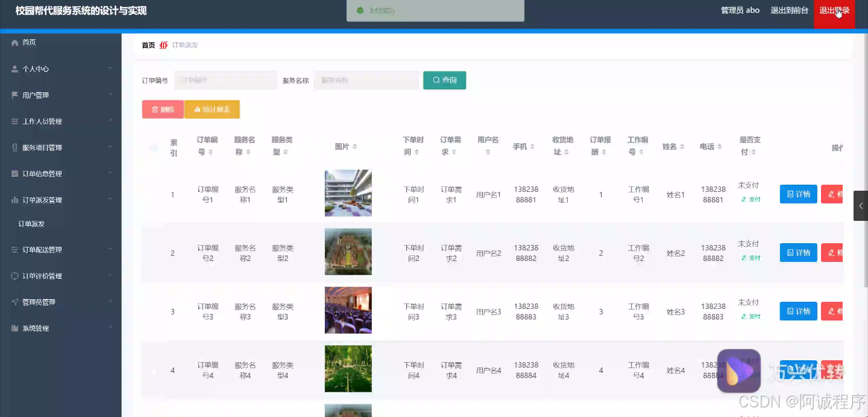The width and height of the screenshot is (868, 417).
Task: Sort the table by 电话 column arrows
Action: coord(719,147)
